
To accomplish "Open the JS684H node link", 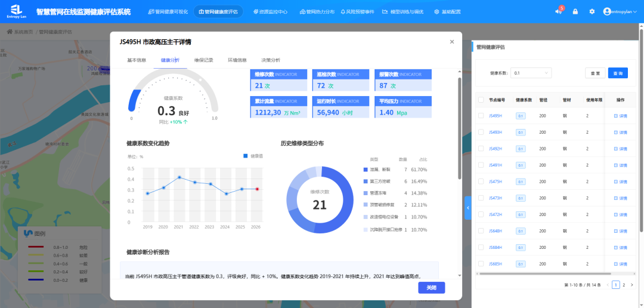I will click(496, 248).
